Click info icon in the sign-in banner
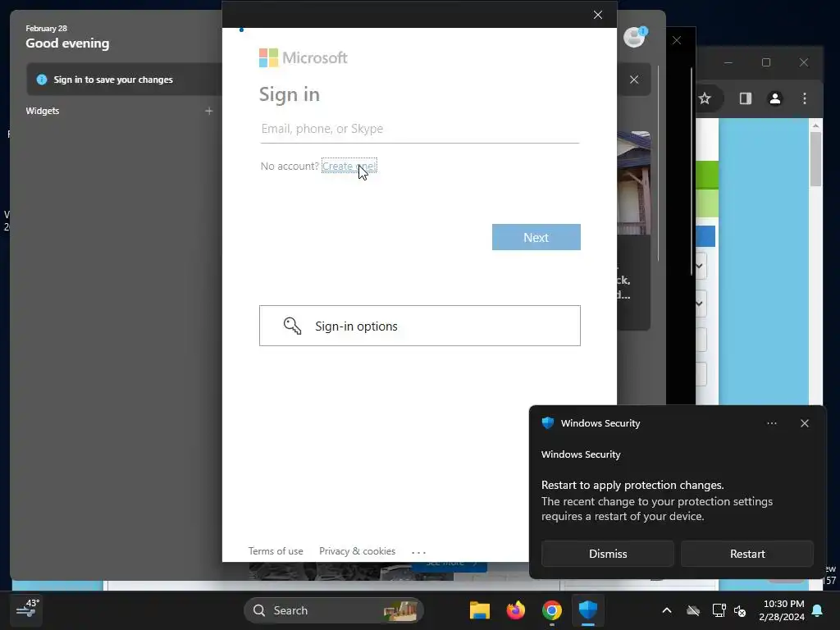 [x=42, y=80]
